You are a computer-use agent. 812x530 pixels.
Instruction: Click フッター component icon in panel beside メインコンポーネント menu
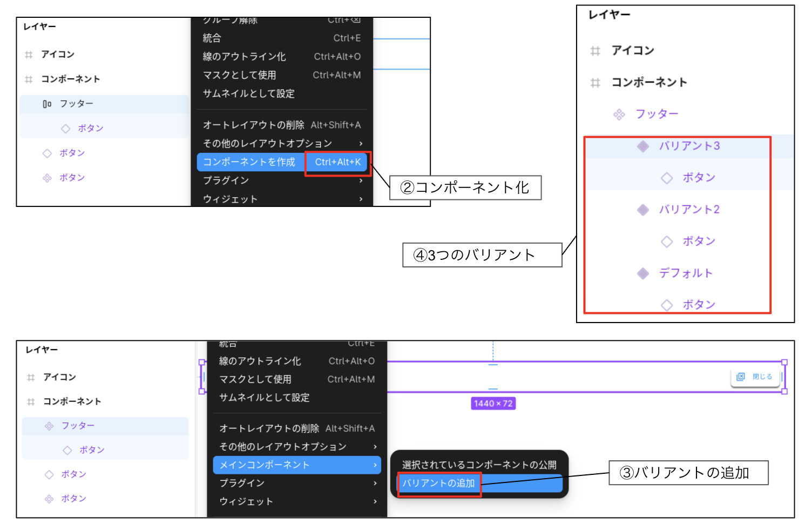[x=49, y=426]
